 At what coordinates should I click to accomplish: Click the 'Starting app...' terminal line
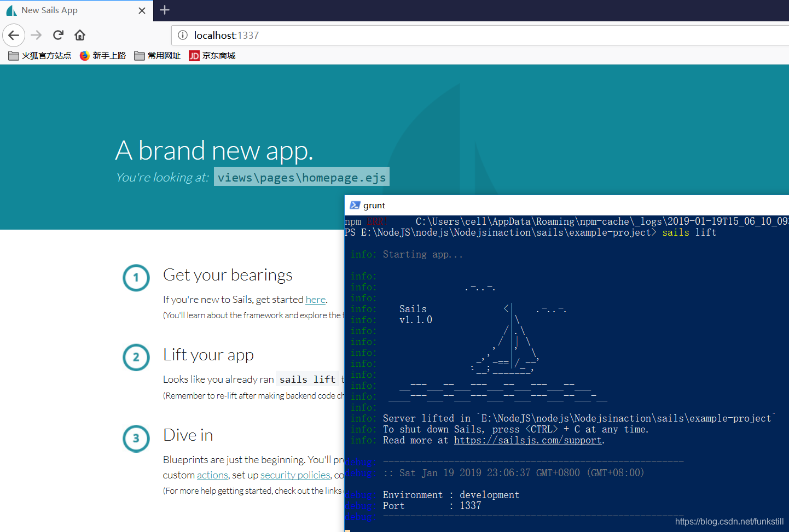423,255
